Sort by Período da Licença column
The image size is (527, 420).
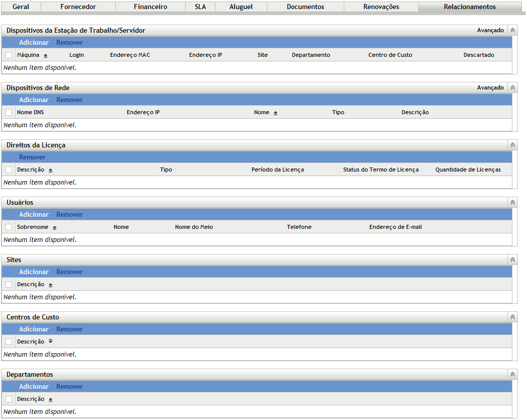(x=278, y=170)
